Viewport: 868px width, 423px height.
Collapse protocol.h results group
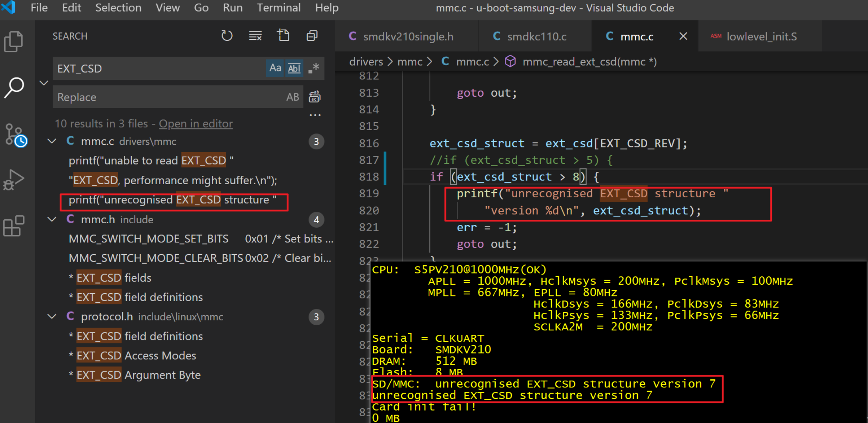[52, 317]
